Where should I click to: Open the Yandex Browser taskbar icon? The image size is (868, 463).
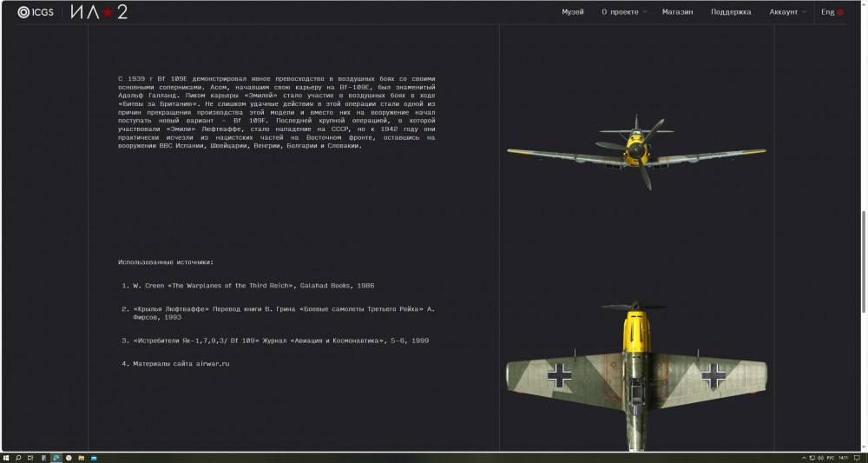[x=69, y=458]
